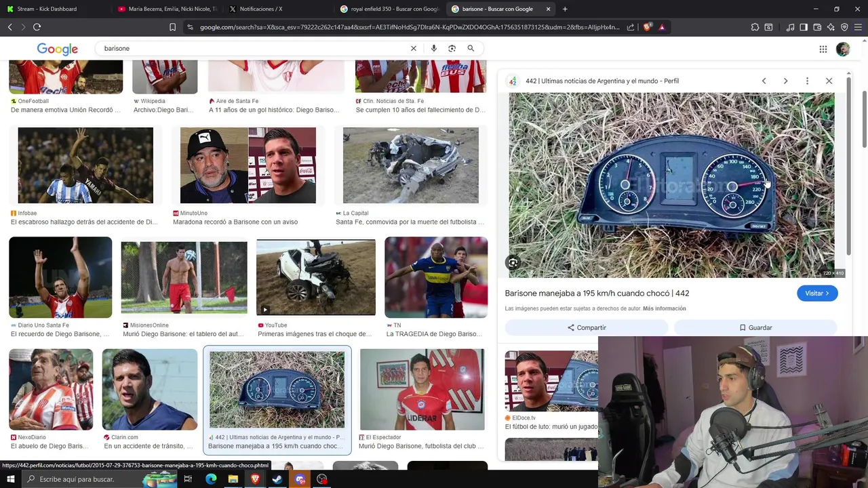
Task: Open the La Capital wrecked car thumbnail
Action: pyautogui.click(x=411, y=165)
